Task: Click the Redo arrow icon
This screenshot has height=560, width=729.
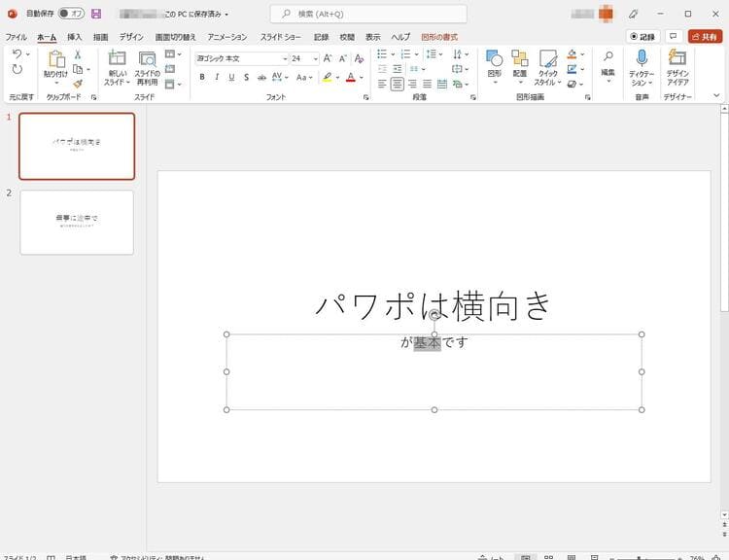Action: (17, 69)
